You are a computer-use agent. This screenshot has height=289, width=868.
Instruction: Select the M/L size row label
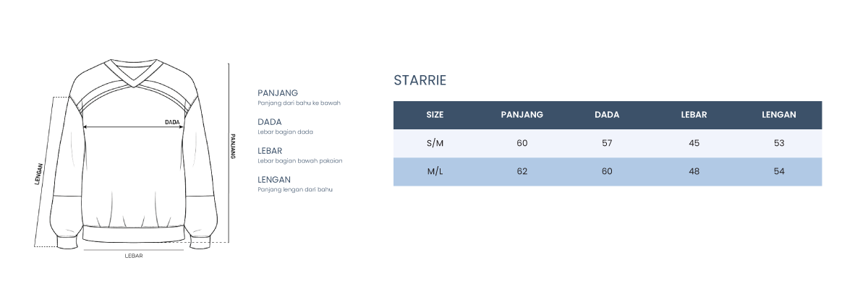(x=435, y=171)
